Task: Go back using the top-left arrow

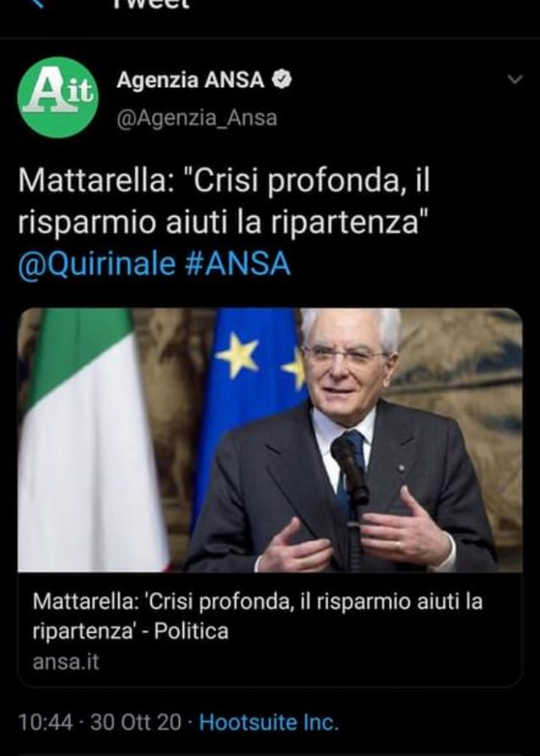Action: [x=40, y=3]
